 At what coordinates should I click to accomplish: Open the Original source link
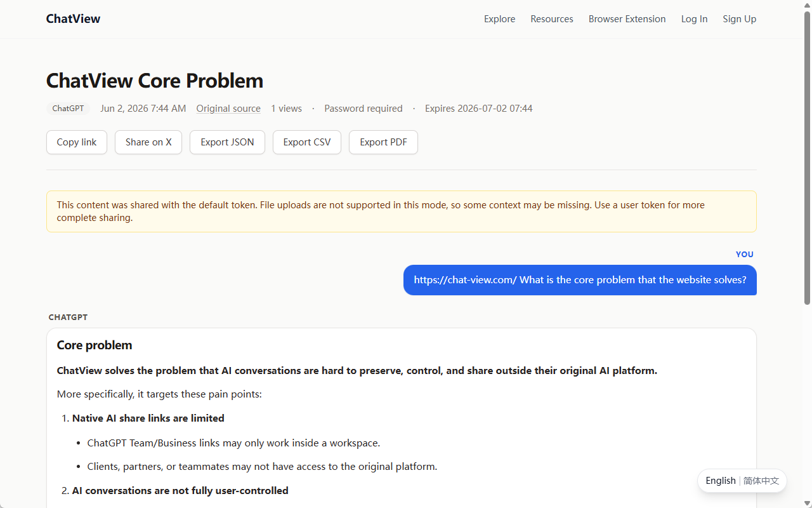[228, 109]
